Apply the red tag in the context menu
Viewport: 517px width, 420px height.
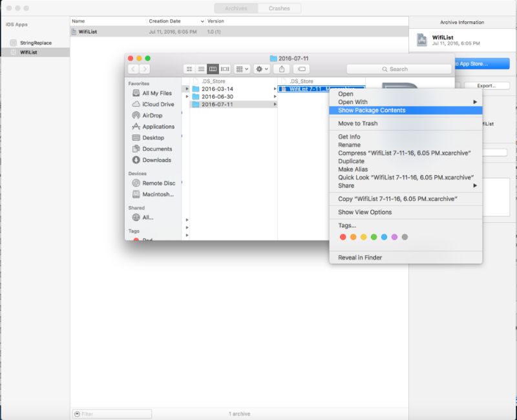point(343,236)
